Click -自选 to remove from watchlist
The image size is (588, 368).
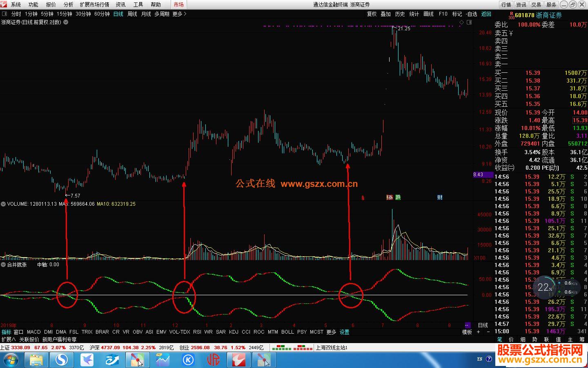click(472, 14)
